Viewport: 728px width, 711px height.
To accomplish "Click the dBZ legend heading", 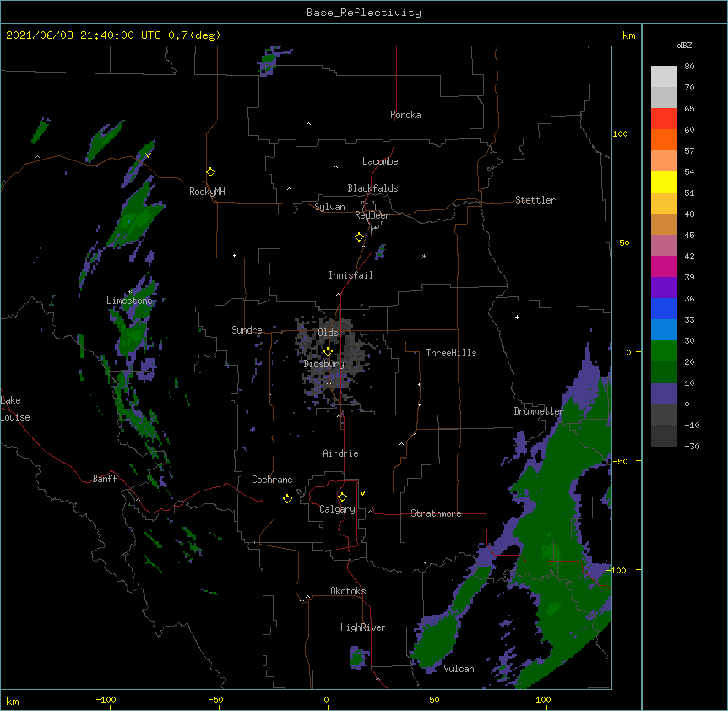I will click(684, 46).
